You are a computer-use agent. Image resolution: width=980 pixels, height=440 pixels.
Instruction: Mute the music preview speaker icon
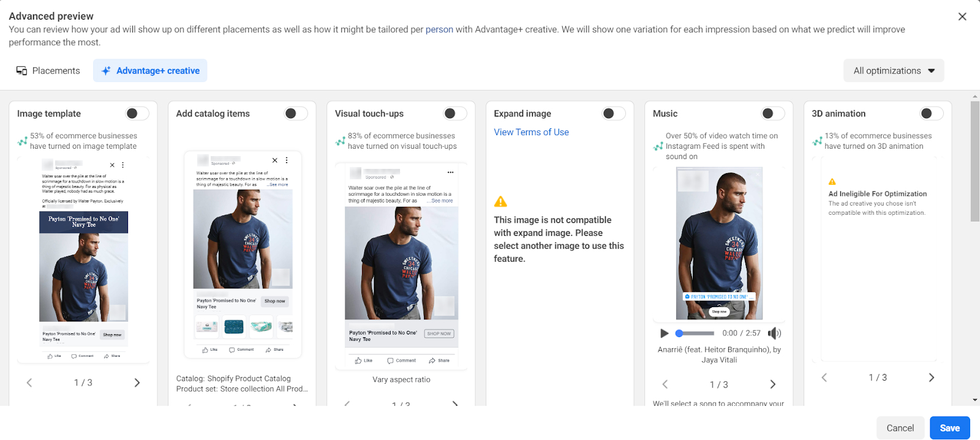pyautogui.click(x=774, y=334)
